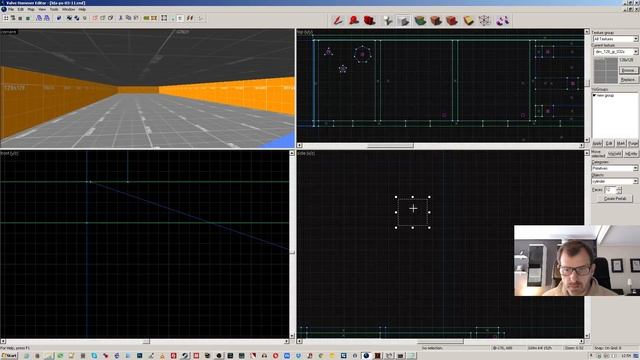Click the Save window state icon
Screen dimensions: 640x360
(47, 18)
